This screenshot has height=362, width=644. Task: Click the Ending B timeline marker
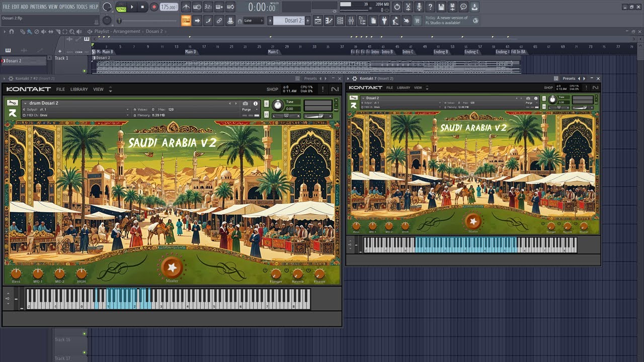pyautogui.click(x=441, y=52)
